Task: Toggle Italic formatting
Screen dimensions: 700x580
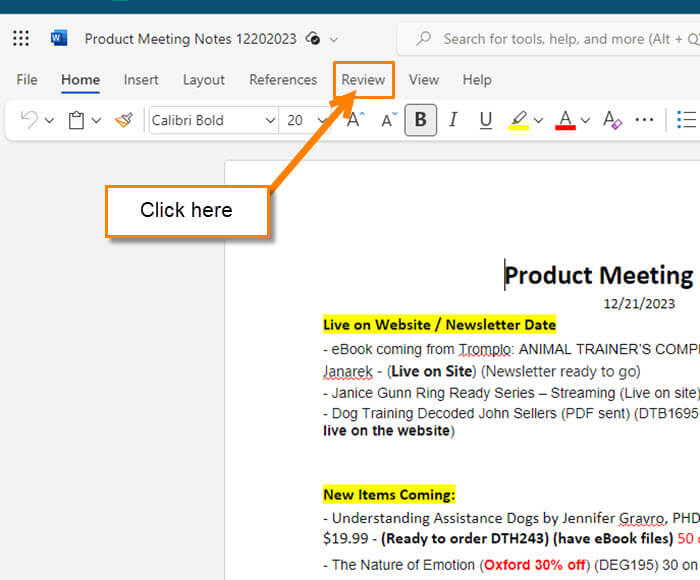Action: pos(453,120)
